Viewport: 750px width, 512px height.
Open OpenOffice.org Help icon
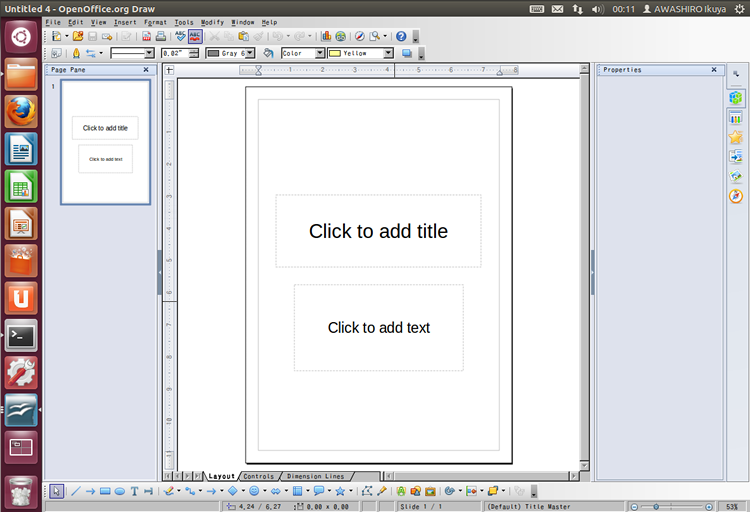tap(401, 36)
